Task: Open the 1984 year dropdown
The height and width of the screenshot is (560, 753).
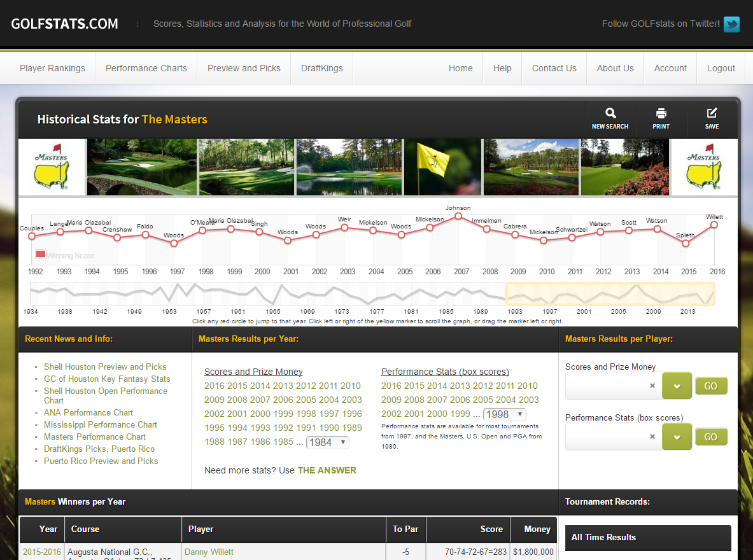Action: 327,442
